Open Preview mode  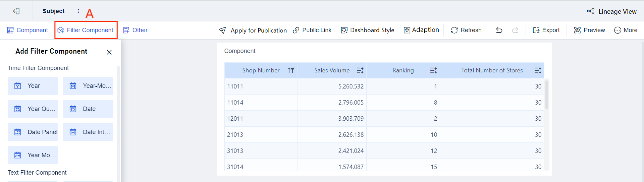point(589,30)
